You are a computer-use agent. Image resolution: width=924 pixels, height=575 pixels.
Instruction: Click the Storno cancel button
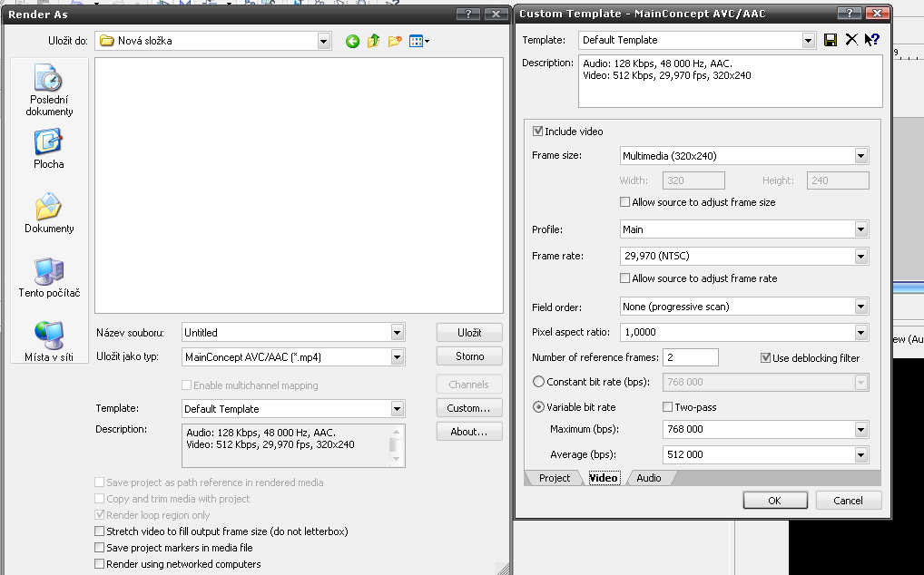point(469,356)
